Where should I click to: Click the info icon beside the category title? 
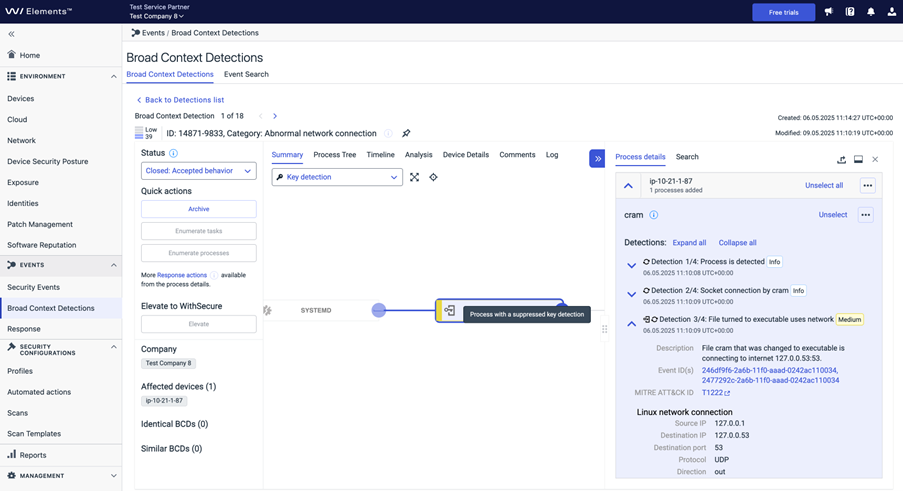coord(388,134)
